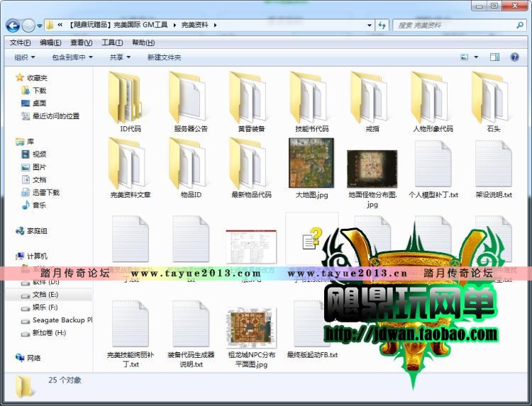This screenshot has height=406, width=532.
Task: Select the 技能书代码 folder
Action: [312, 102]
